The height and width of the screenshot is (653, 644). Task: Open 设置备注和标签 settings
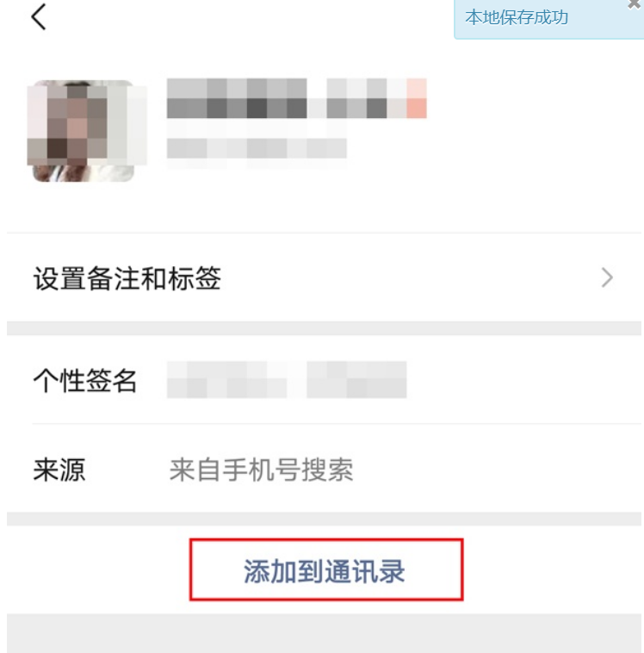(x=324, y=277)
